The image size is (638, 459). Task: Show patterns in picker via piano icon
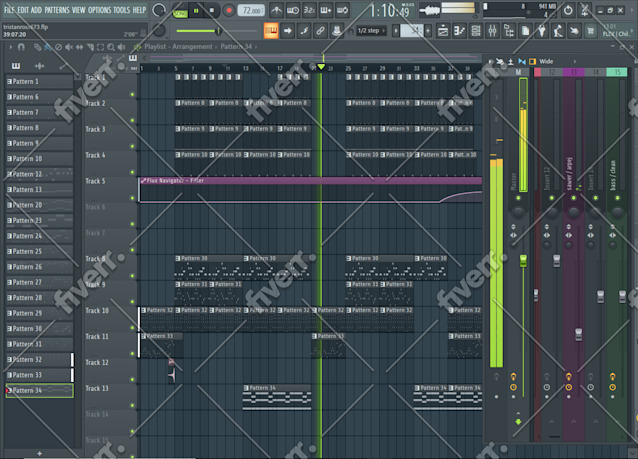point(16,66)
